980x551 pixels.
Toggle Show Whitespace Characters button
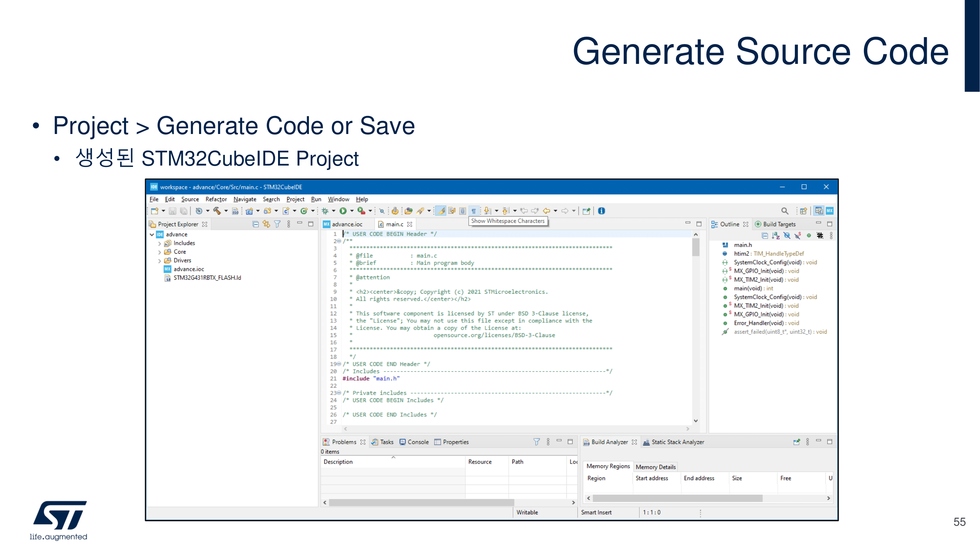coord(473,211)
